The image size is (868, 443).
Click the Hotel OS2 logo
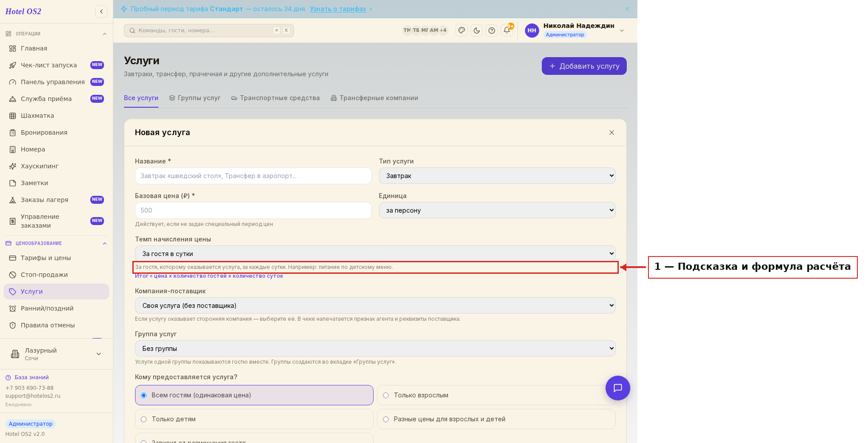[x=23, y=12]
